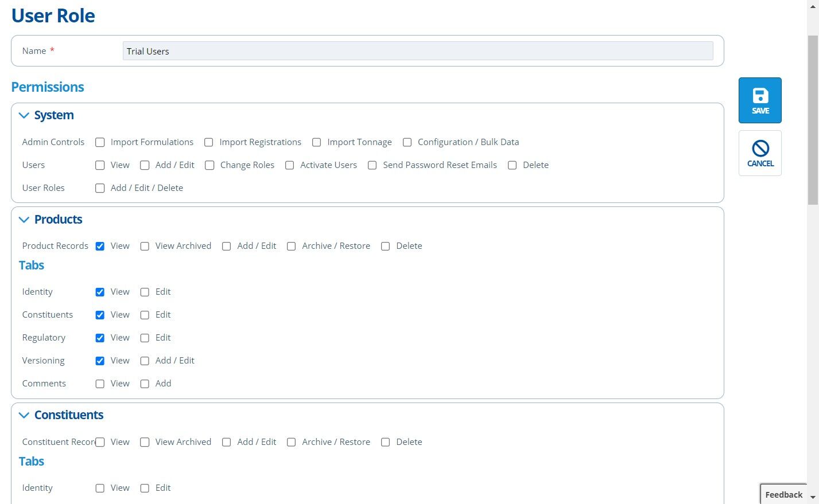Collapse the System permissions section

[x=24, y=115]
